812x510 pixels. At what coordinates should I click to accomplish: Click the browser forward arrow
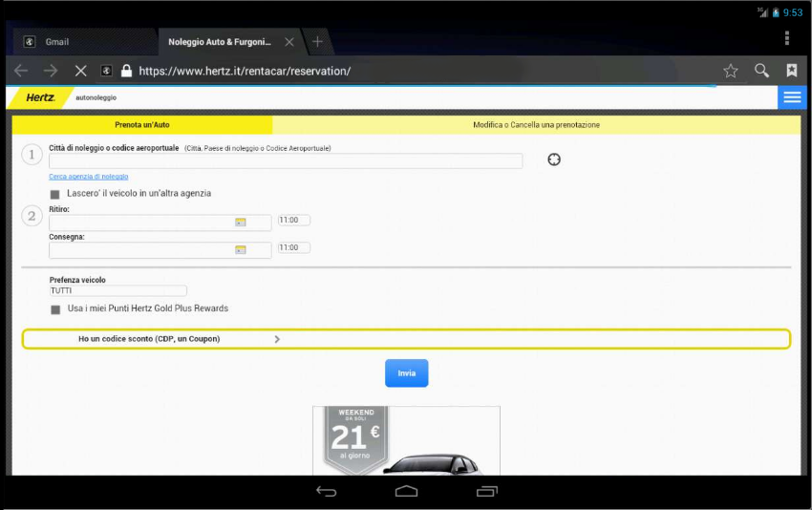(51, 71)
